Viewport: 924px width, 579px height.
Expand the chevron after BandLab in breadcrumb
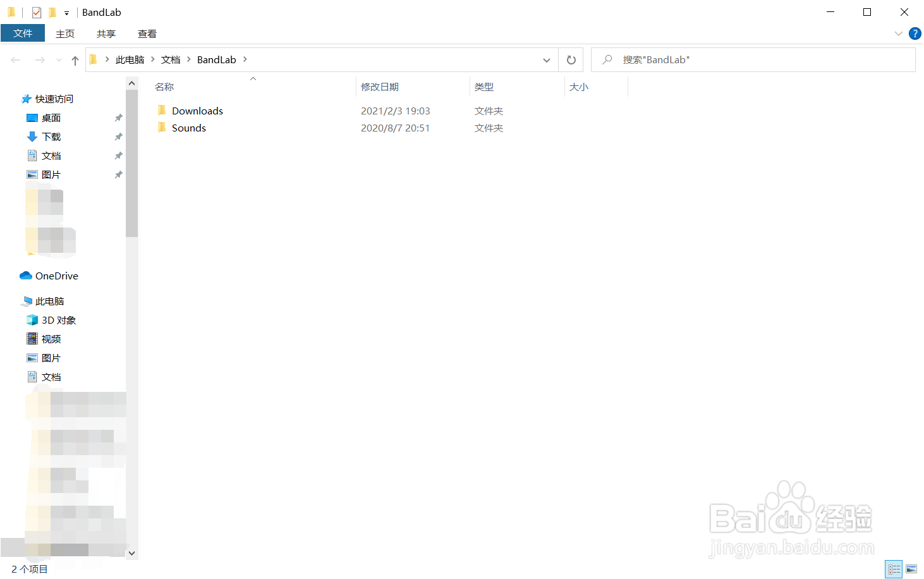(x=245, y=59)
